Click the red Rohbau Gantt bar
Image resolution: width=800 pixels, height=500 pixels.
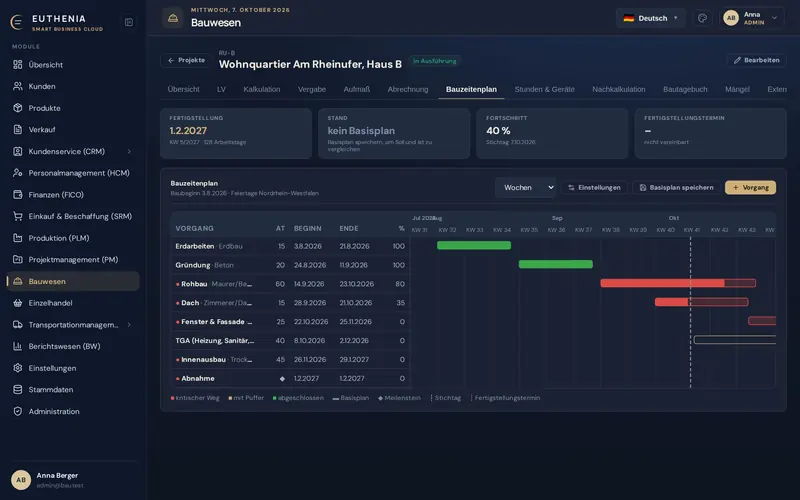coord(678,283)
